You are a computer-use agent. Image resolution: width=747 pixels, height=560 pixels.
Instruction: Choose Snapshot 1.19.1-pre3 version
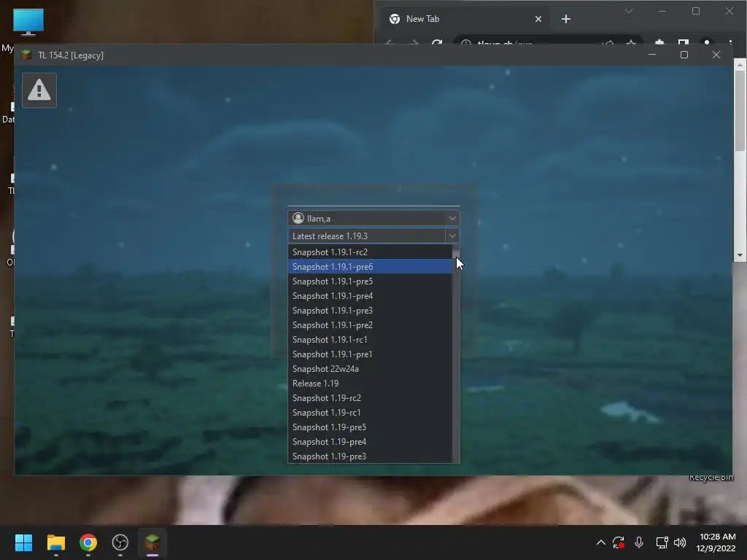(370, 311)
